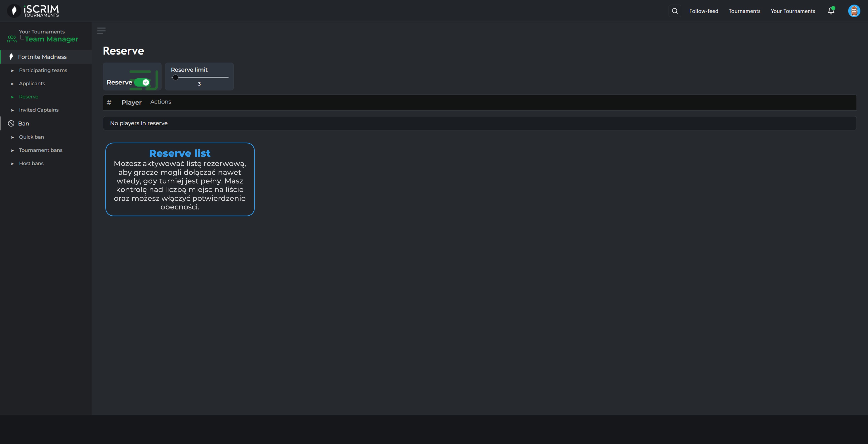Click the iSCRIM Tournaments logo
Screen dimensions: 868x444
(x=33, y=11)
